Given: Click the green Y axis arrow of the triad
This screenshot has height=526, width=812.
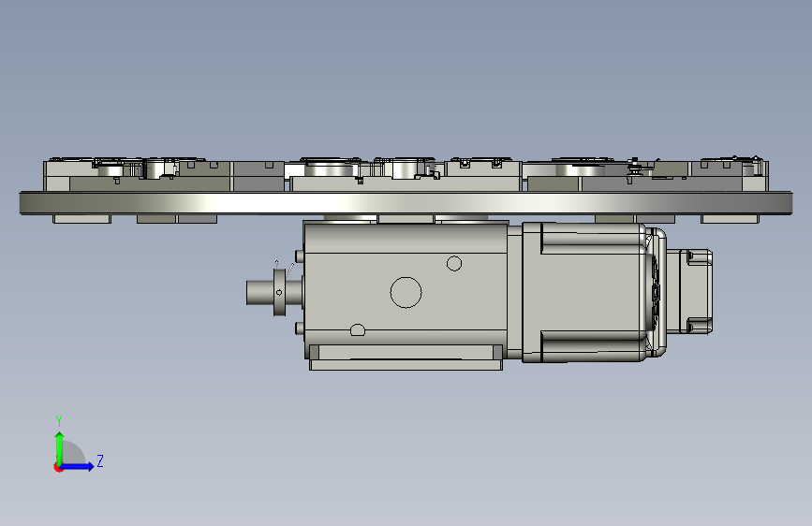Looking at the screenshot, I should [60, 448].
